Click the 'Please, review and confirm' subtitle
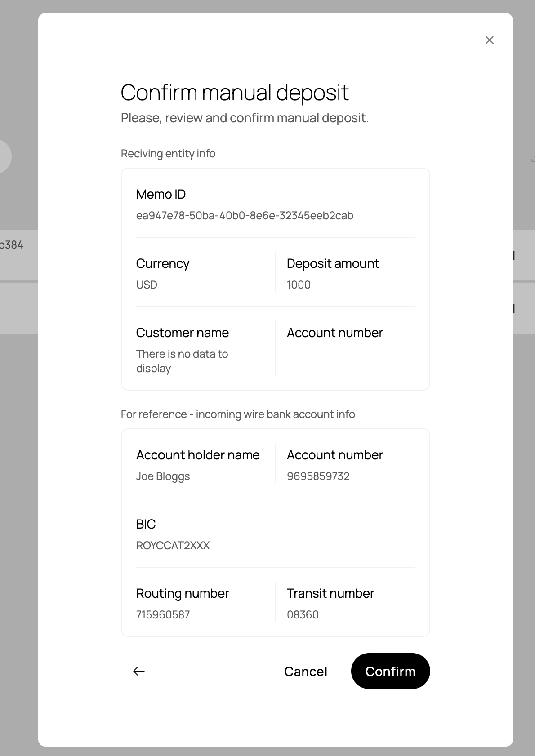This screenshot has width=535, height=756. (245, 118)
